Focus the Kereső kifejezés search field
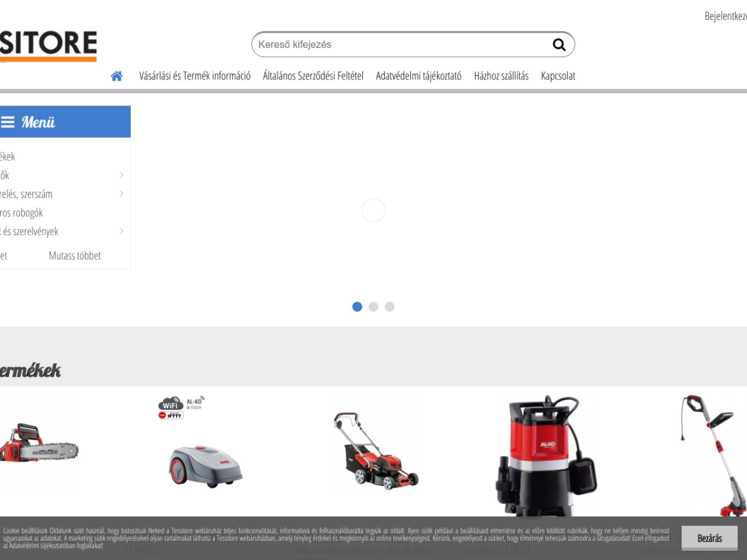 pyautogui.click(x=403, y=45)
